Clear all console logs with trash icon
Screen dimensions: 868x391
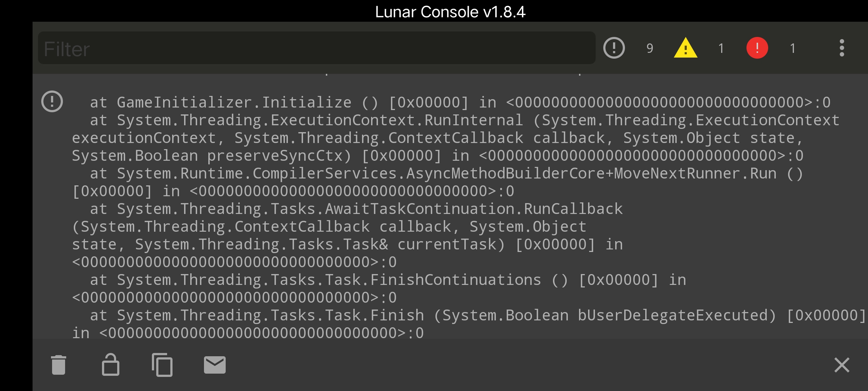pyautogui.click(x=59, y=365)
